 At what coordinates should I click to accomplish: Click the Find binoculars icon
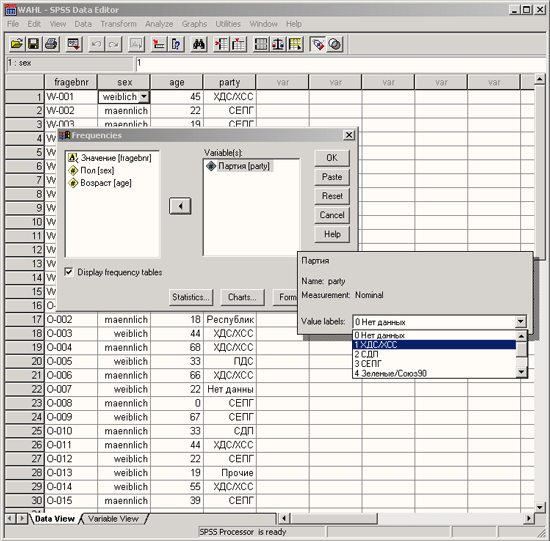(x=199, y=44)
